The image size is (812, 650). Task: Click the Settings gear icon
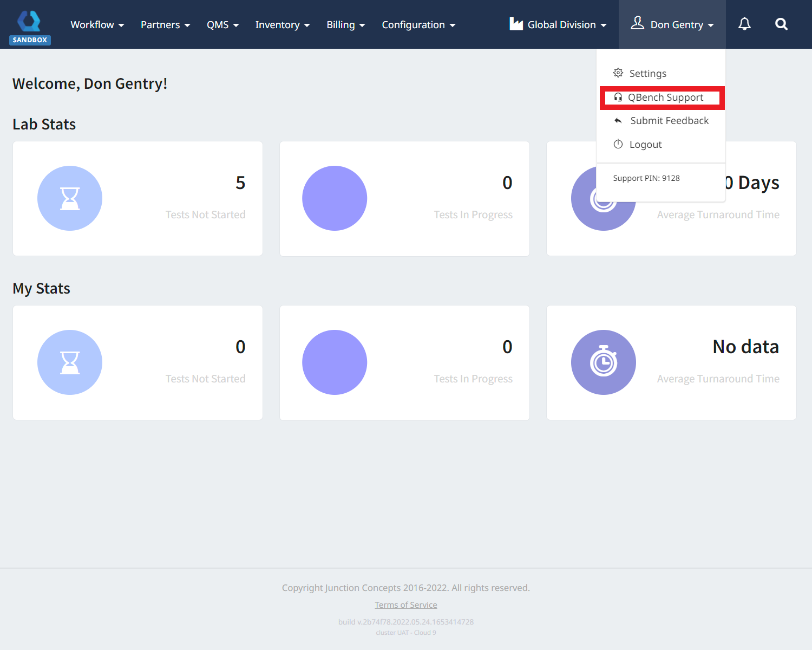click(x=618, y=73)
